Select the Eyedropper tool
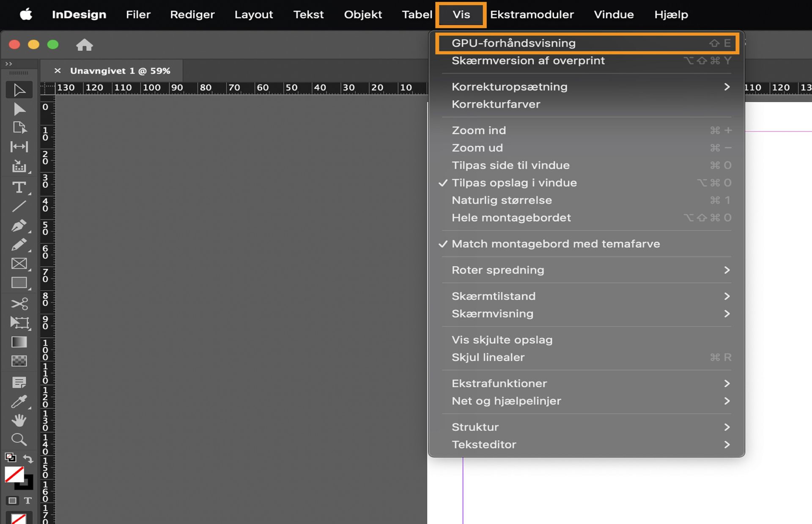 point(19,401)
